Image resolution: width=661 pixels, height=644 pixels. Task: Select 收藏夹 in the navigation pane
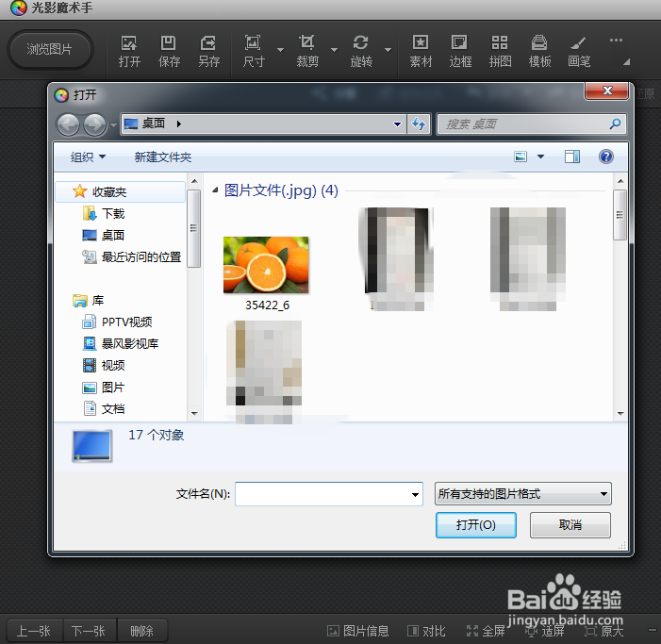tap(121, 191)
